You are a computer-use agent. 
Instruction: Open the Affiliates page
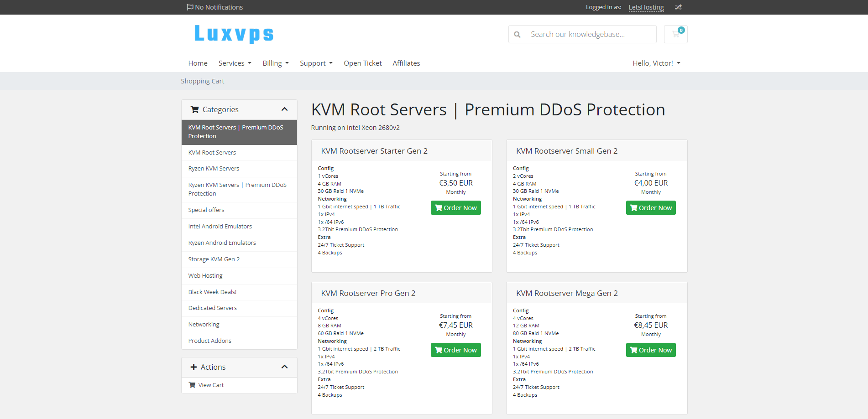tap(406, 63)
